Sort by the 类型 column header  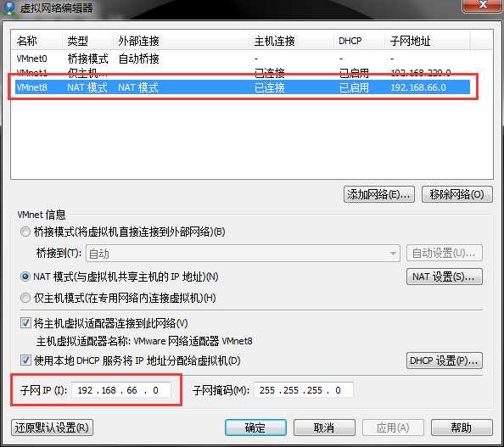(x=87, y=41)
